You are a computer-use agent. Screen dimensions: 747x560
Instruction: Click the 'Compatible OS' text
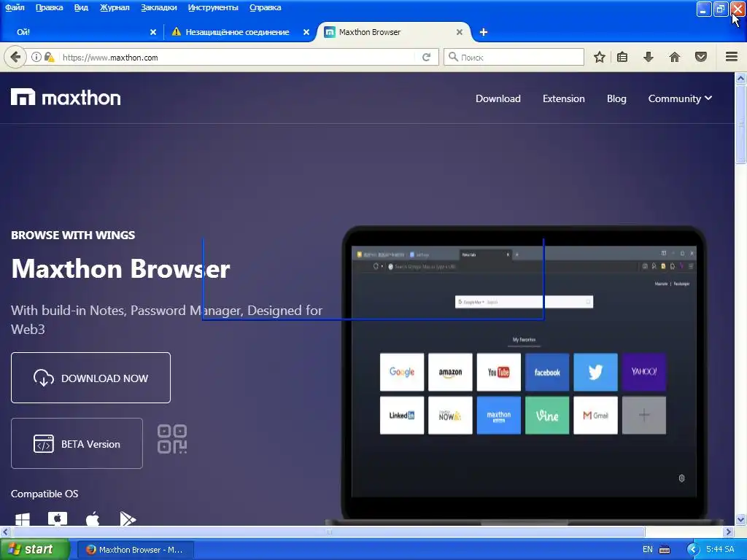point(44,494)
